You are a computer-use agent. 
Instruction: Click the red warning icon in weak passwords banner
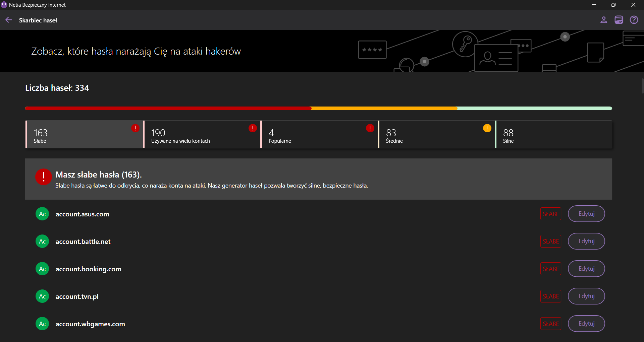(44, 177)
